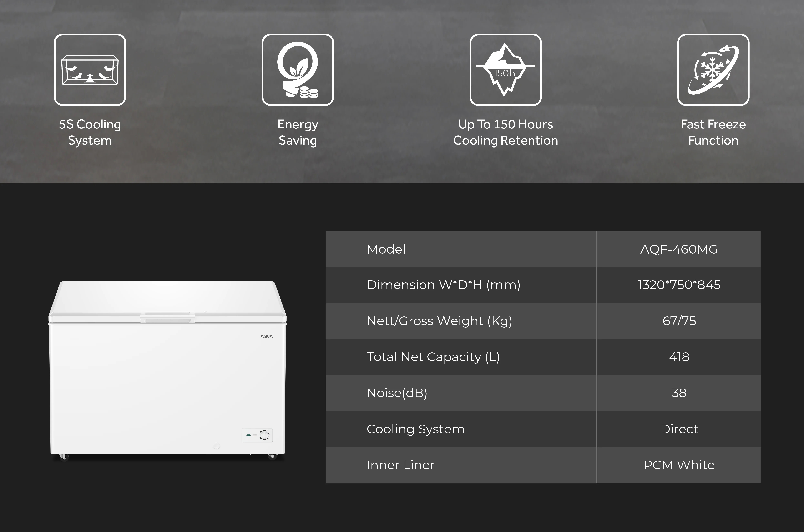This screenshot has height=532, width=804.
Task: Click the Nett/Gross Weight (Kg) row label
Action: click(x=439, y=321)
